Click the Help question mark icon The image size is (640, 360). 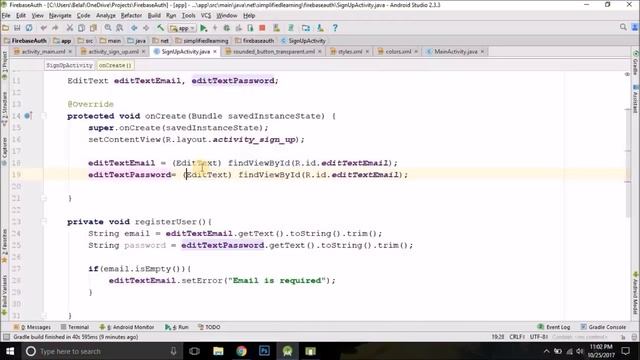[x=335, y=28]
